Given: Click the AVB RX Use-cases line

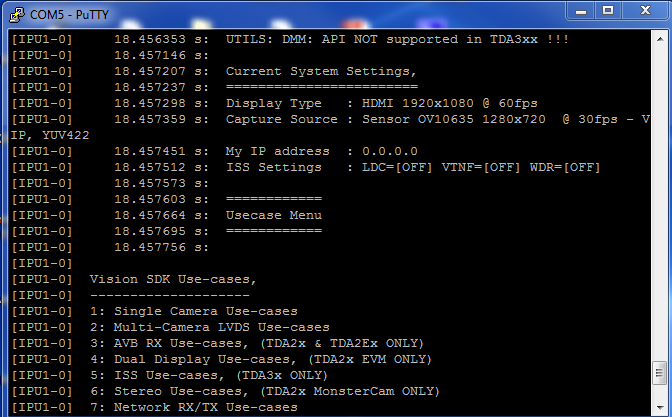Looking at the screenshot, I should click(257, 343).
